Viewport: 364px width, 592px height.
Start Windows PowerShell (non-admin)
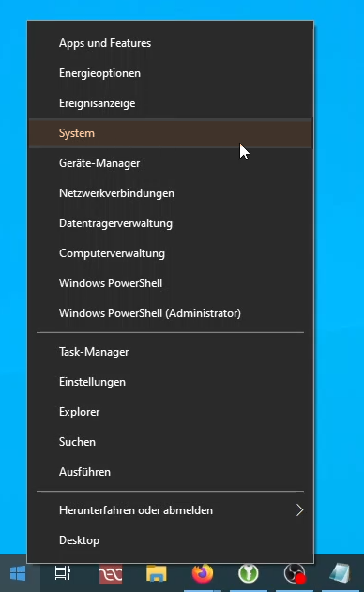pos(171,283)
